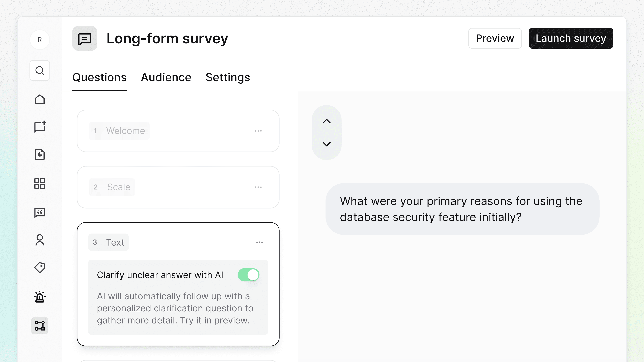
Task: Open the feedback quotes icon
Action: click(x=40, y=213)
